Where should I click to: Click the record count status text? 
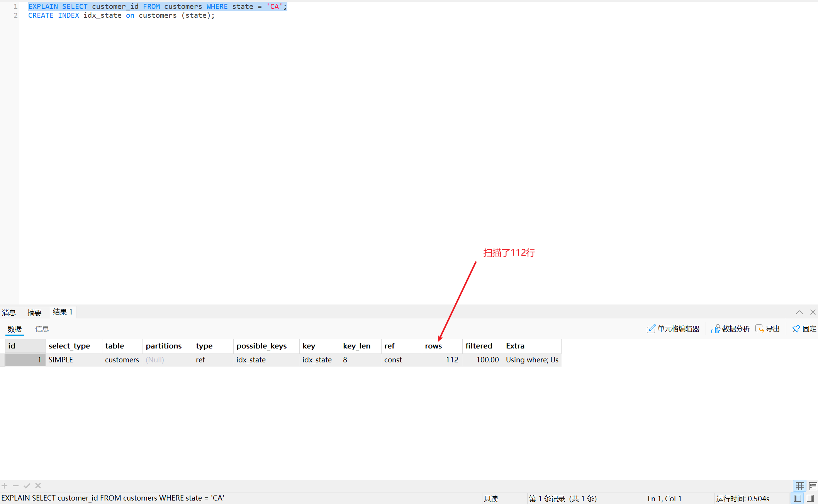click(x=563, y=499)
